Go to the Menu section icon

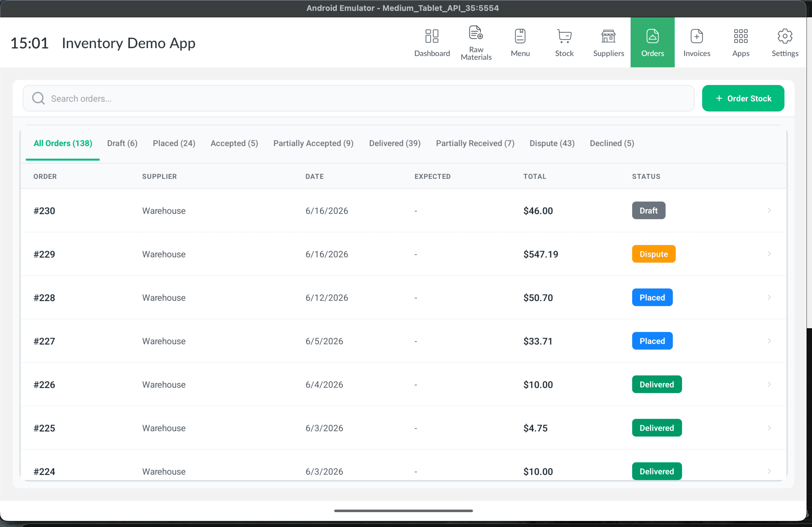[x=520, y=36]
